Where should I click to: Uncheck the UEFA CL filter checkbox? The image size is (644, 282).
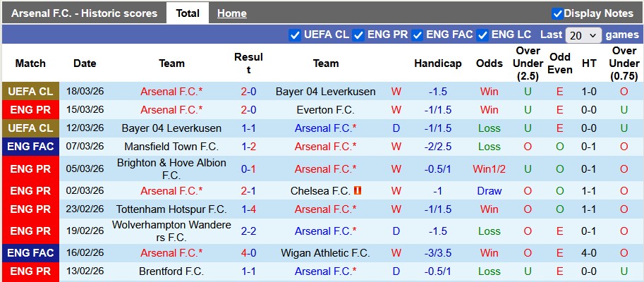click(295, 35)
